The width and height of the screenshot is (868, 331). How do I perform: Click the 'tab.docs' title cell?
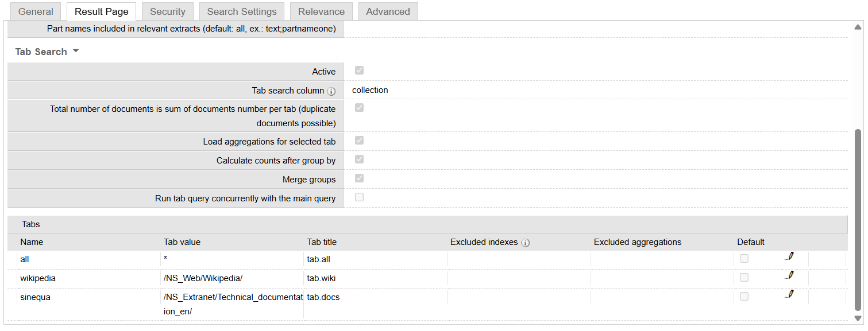[376, 304]
